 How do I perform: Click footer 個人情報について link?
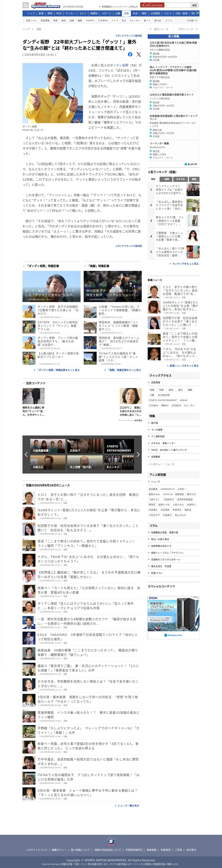click(x=80, y=850)
